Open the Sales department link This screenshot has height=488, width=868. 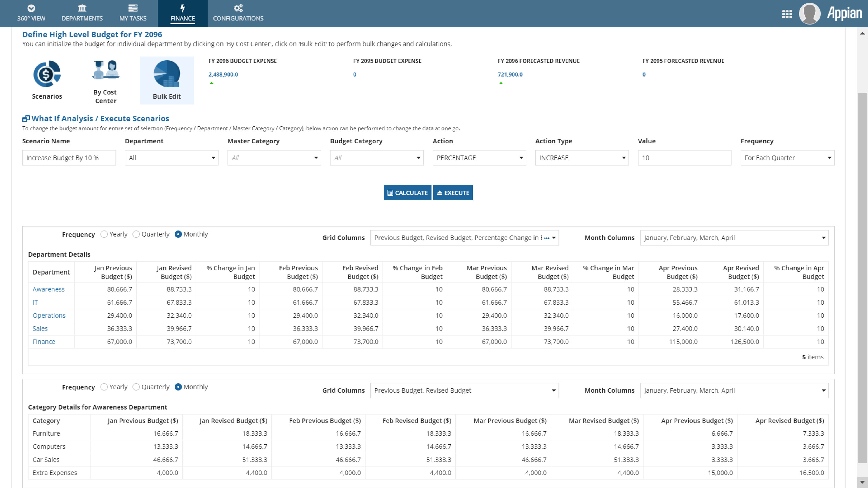point(40,328)
